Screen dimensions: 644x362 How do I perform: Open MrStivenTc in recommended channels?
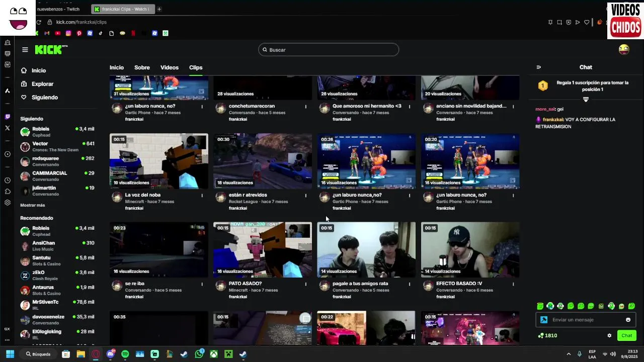[x=57, y=305]
